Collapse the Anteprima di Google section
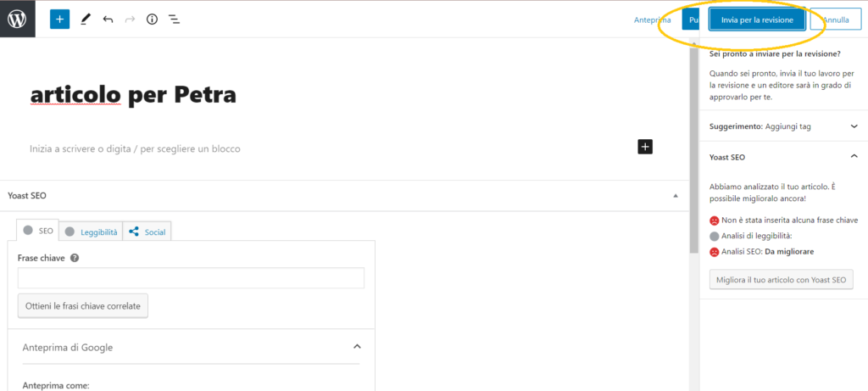868x391 pixels. (357, 347)
